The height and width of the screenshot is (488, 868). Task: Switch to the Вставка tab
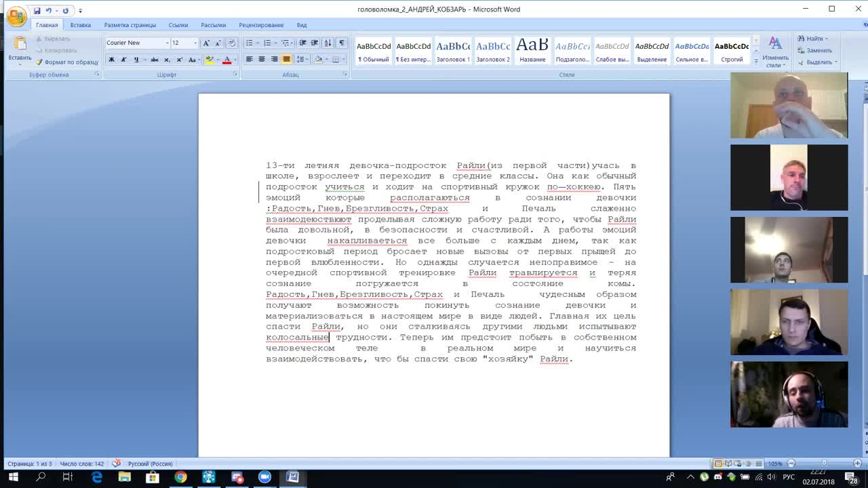(80, 25)
